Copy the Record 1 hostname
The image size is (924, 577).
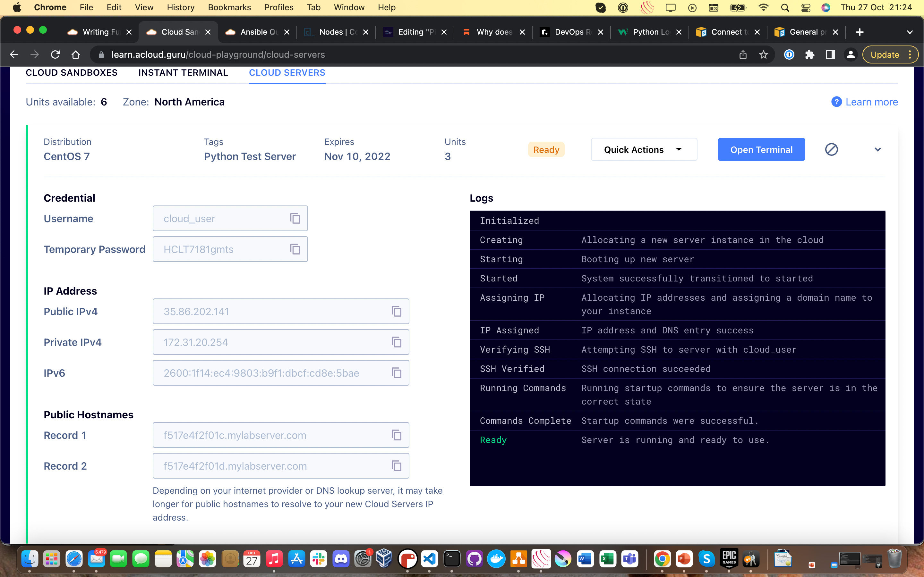click(x=396, y=435)
